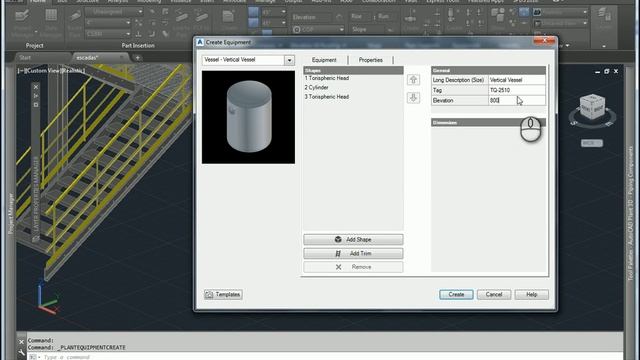640x360 pixels.
Task: Move selected shape up with arrow icon
Action: click(413, 80)
